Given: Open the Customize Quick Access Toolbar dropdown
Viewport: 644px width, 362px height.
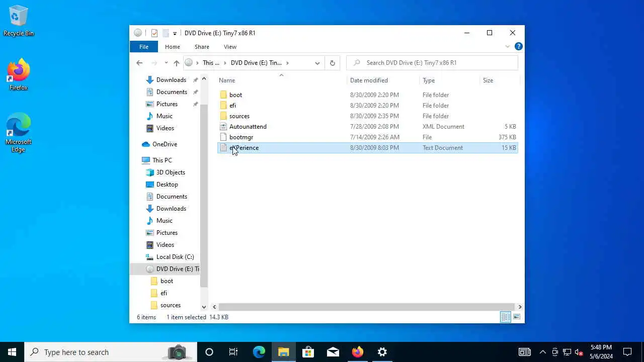Looking at the screenshot, I should pyautogui.click(x=175, y=33).
